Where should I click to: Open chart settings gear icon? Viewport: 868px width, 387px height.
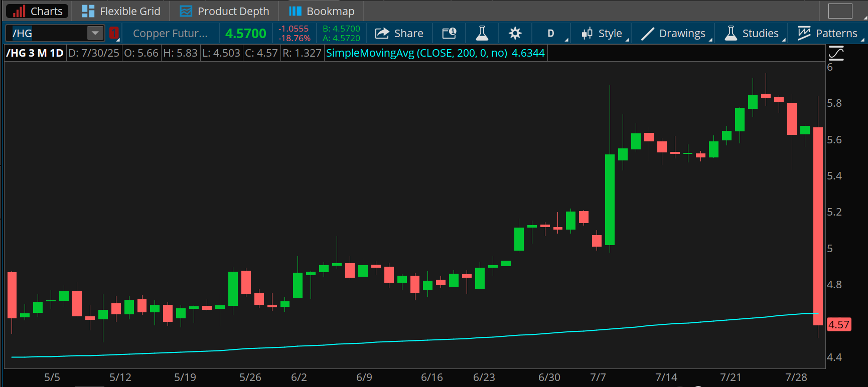[x=515, y=33]
